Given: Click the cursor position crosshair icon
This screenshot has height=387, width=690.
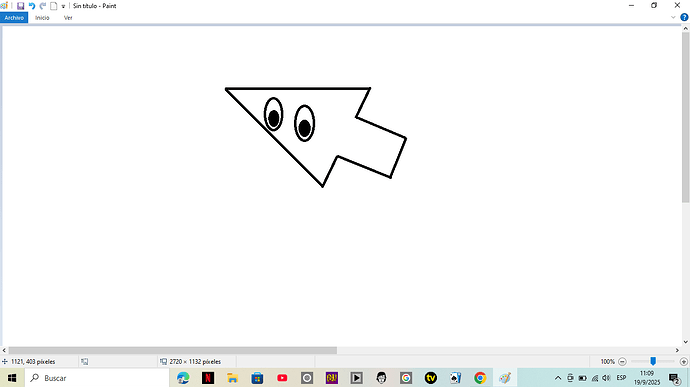Looking at the screenshot, I should point(5,361).
